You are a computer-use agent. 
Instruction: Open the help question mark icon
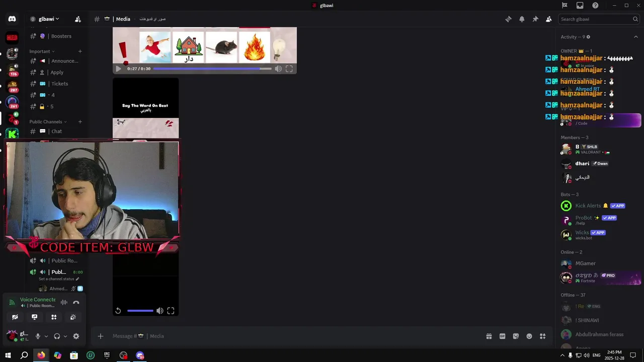pos(595,6)
